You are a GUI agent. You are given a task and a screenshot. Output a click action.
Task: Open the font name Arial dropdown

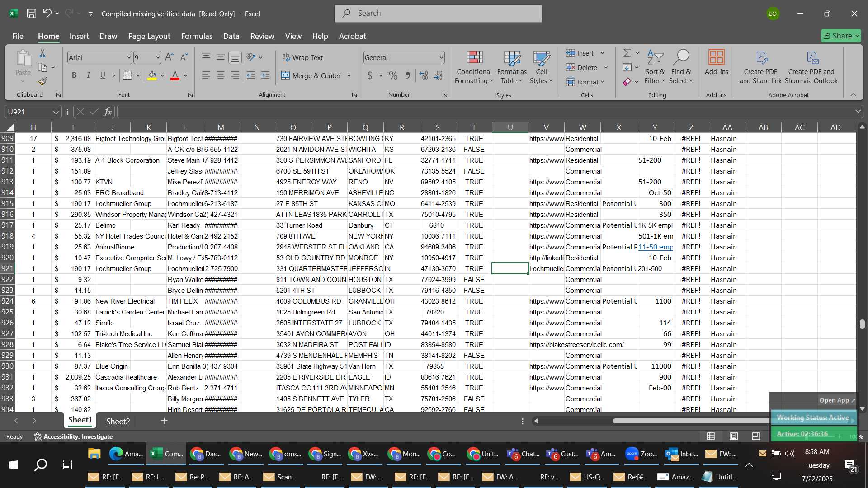pos(128,58)
